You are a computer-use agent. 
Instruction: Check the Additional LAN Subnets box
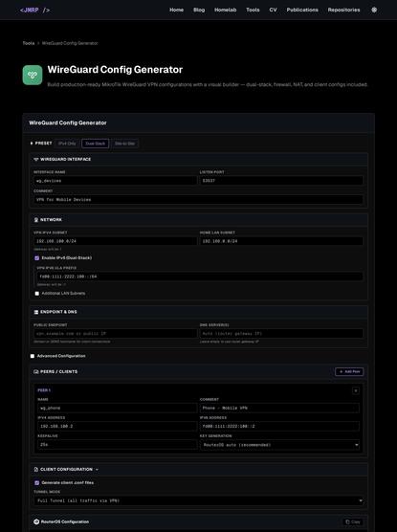[x=37, y=294]
